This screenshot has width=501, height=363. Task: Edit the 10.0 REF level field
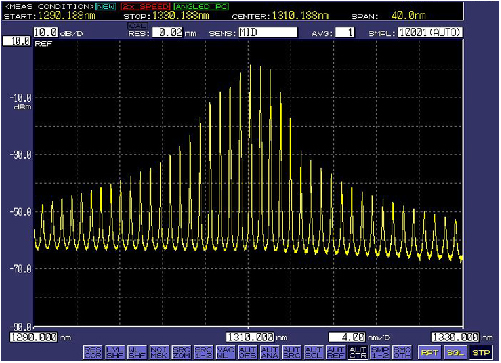[17, 41]
